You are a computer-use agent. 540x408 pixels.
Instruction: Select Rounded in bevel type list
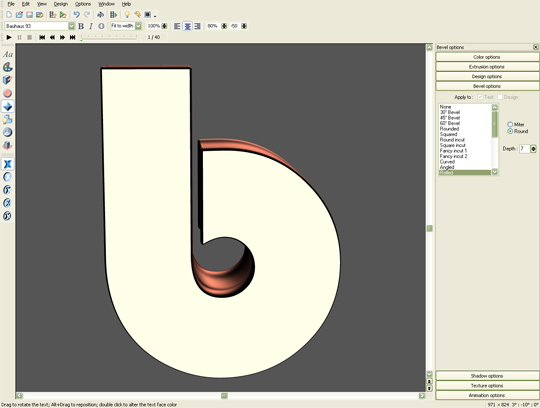click(449, 129)
